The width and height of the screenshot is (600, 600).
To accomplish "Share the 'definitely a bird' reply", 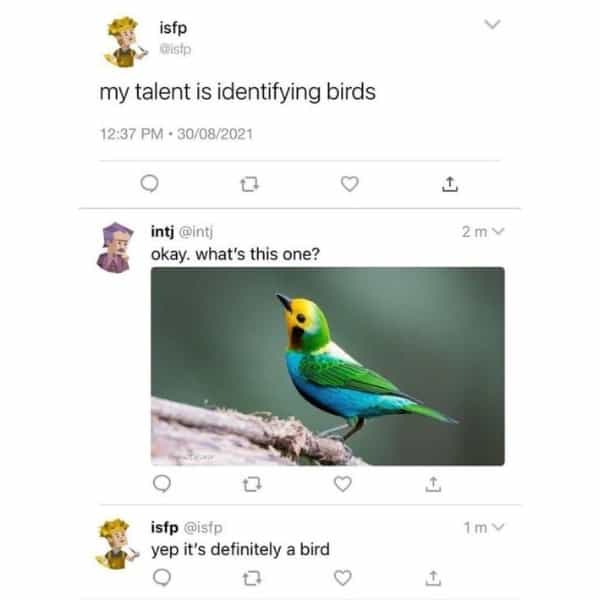I will tap(433, 578).
